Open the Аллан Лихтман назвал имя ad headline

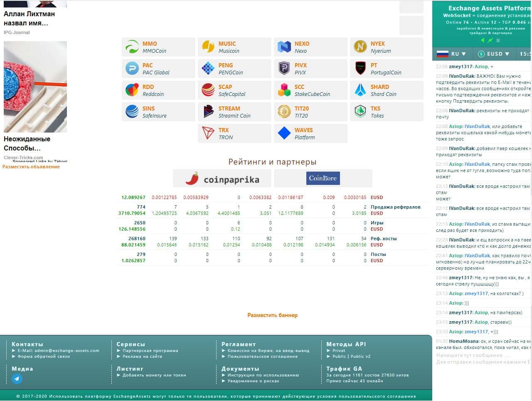tap(29, 19)
